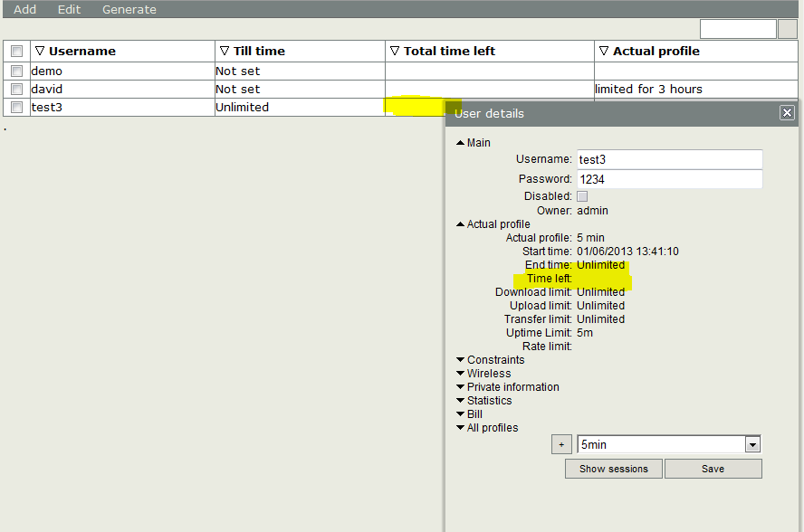Click the 'Not set' cell in david row
The height and width of the screenshot is (532, 804).
[300, 90]
